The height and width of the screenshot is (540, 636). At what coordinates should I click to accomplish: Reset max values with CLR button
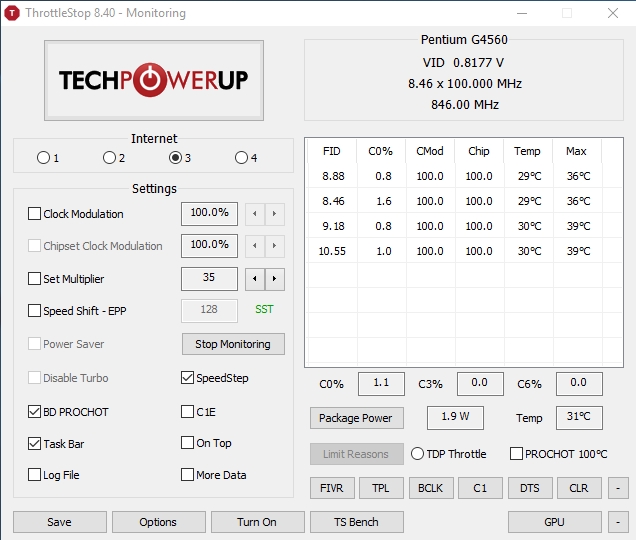click(579, 488)
